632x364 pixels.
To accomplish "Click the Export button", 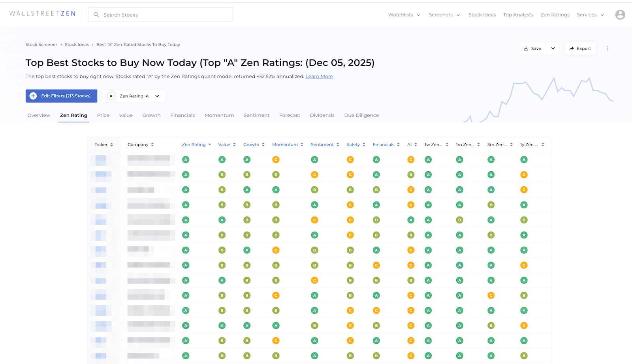I will (580, 49).
